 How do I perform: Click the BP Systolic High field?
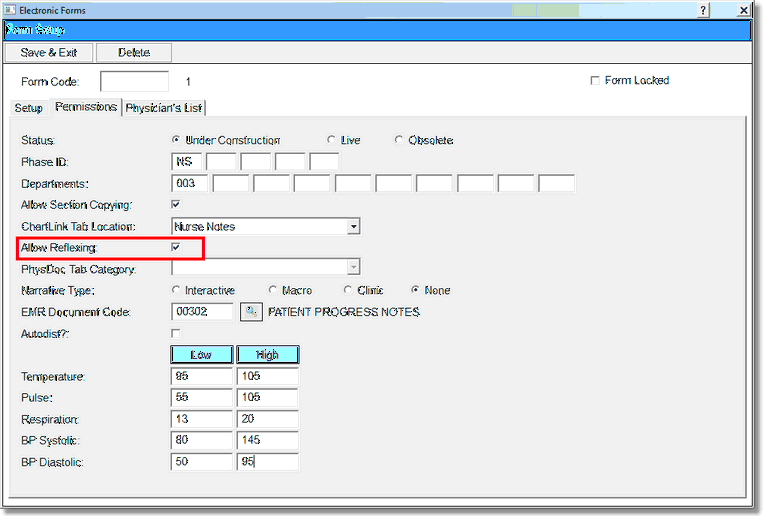267,441
